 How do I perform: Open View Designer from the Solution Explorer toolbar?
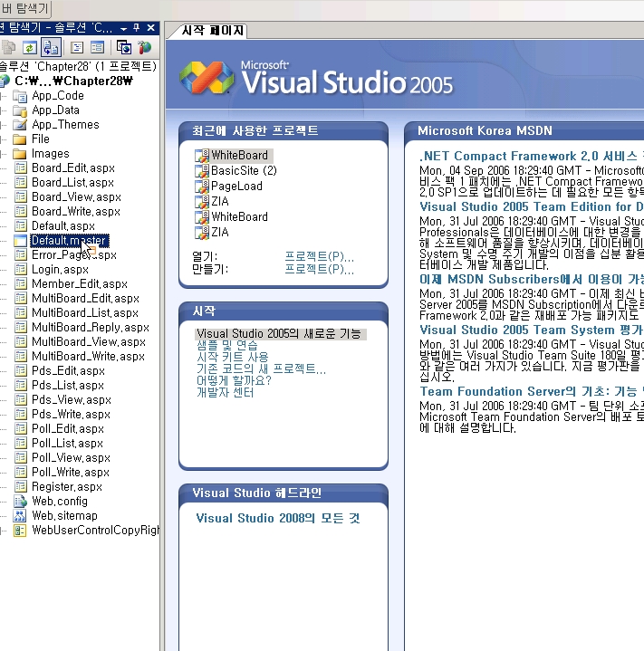[98, 48]
